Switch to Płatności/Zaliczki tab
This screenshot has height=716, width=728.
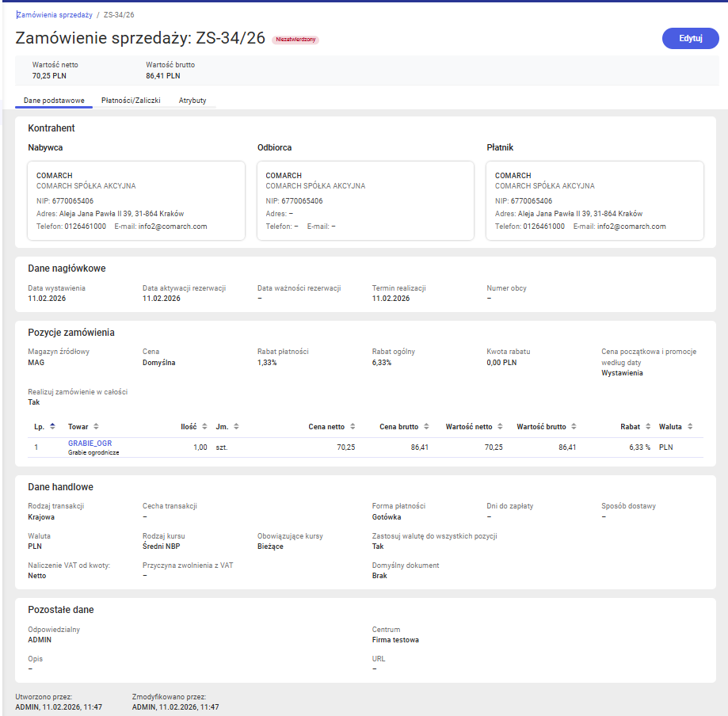[131, 101]
